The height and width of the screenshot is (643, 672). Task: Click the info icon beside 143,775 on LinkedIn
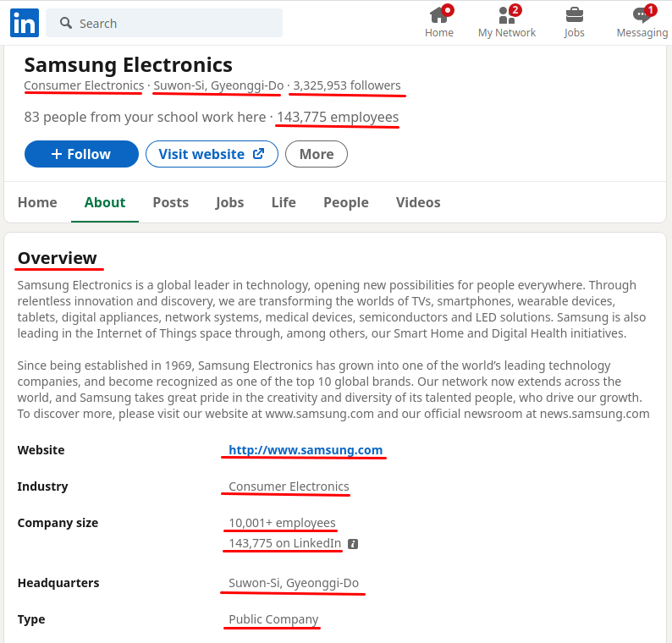pos(353,544)
